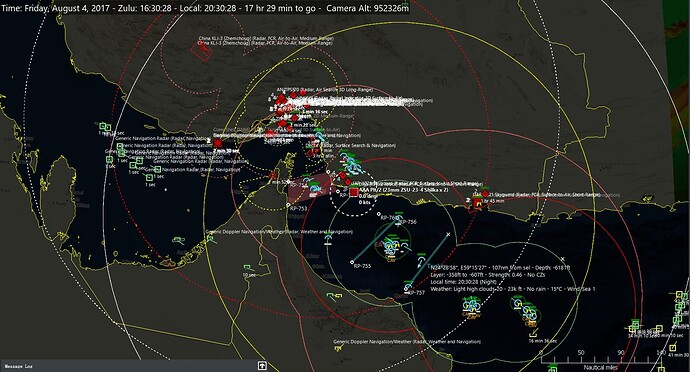Viewport: 690px width, 372px height.
Task: Click the time and camera altitude status bar
Action: tap(205, 8)
